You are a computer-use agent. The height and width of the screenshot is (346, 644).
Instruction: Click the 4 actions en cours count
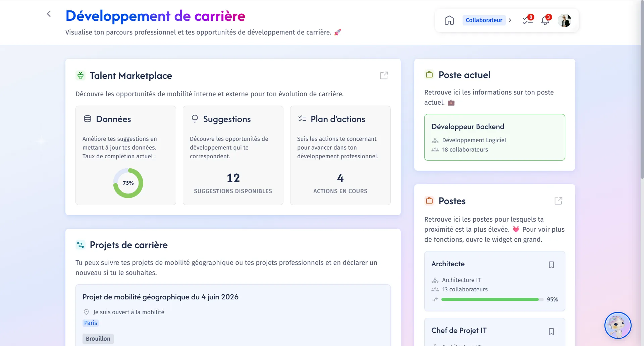tap(340, 178)
